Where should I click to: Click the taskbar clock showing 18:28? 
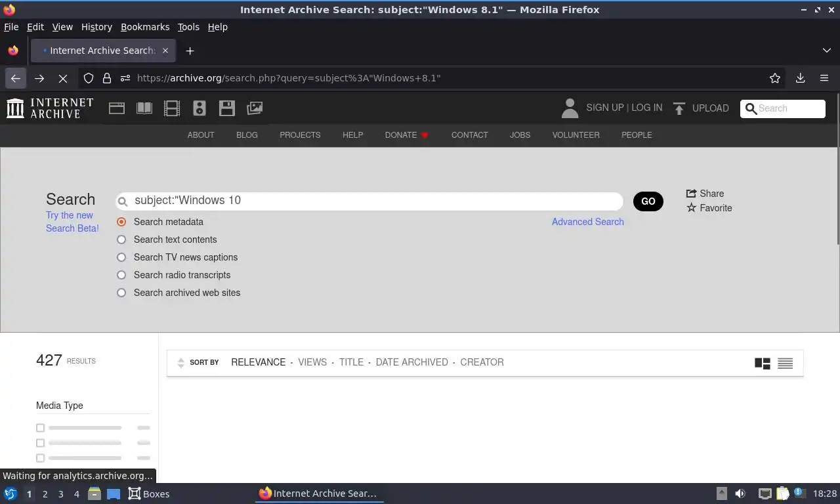pyautogui.click(x=825, y=493)
